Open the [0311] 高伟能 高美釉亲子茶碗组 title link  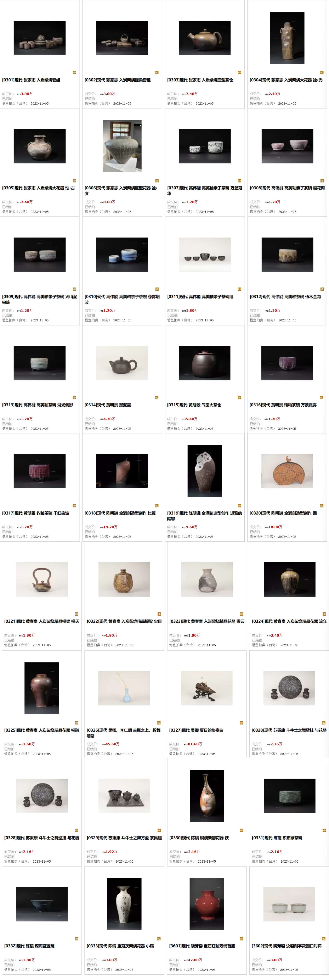pos(200,297)
